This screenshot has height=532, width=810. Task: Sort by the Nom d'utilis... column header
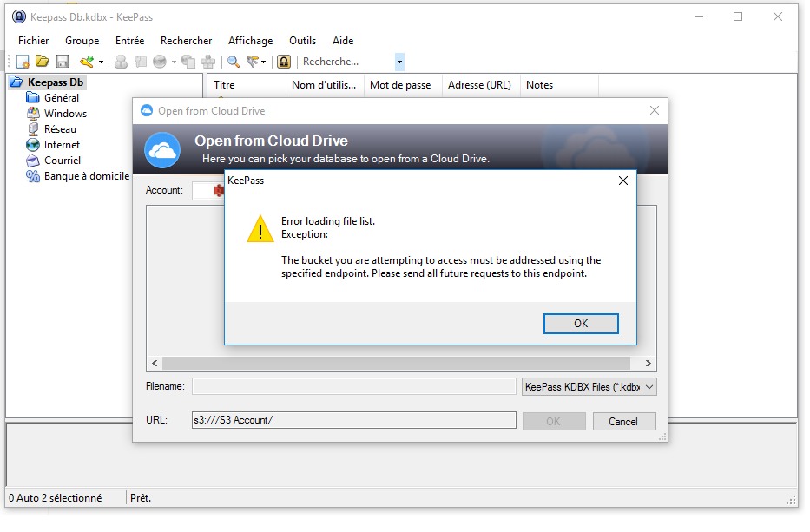coord(325,85)
